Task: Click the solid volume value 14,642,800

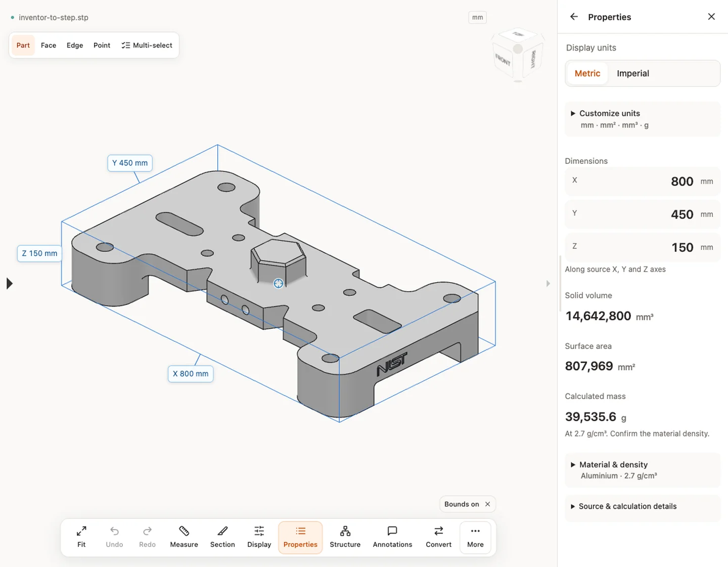Action: click(x=598, y=316)
